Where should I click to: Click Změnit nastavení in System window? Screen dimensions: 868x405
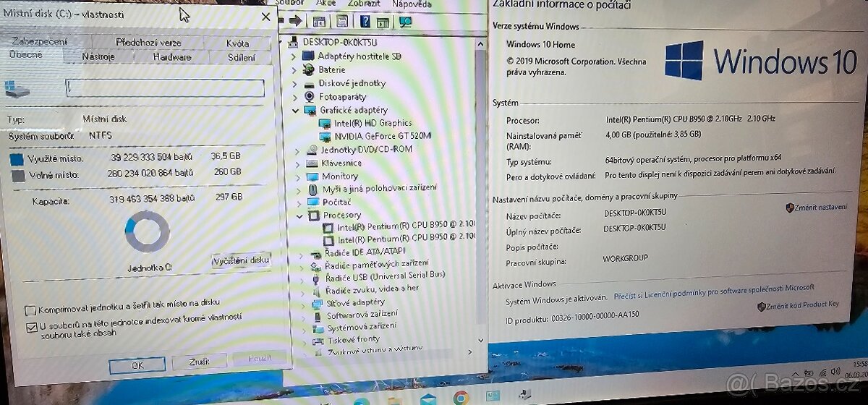tap(816, 208)
